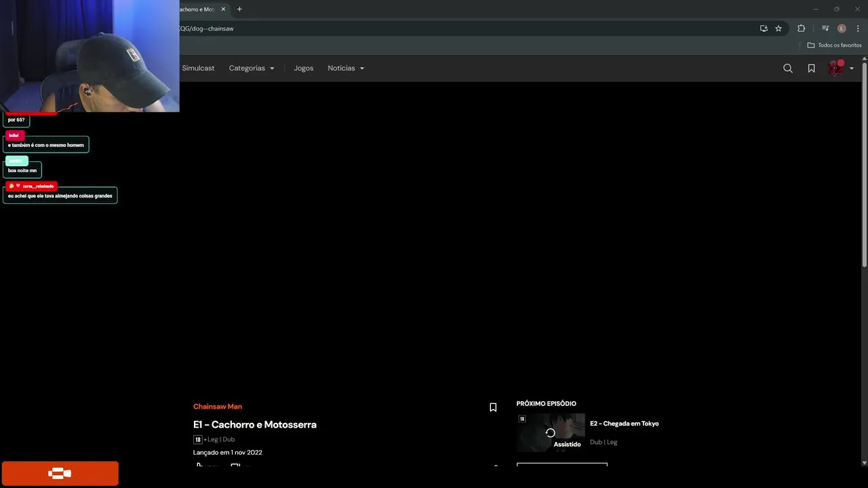
Task: Open the Simulcast menu item
Action: [x=198, y=68]
